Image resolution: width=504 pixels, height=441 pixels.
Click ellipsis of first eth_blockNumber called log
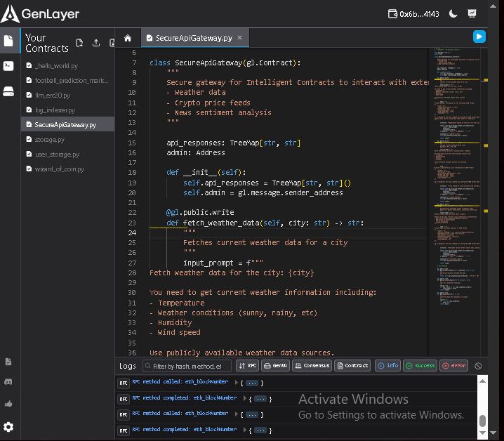[x=252, y=383]
